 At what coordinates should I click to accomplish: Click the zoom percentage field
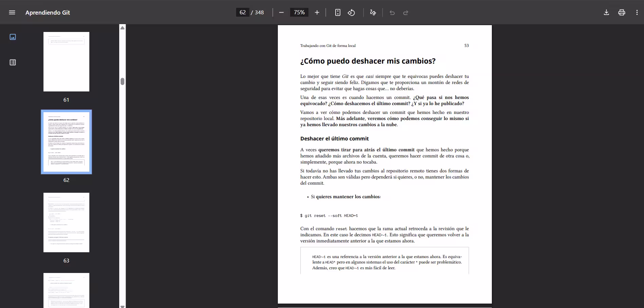tap(299, 12)
